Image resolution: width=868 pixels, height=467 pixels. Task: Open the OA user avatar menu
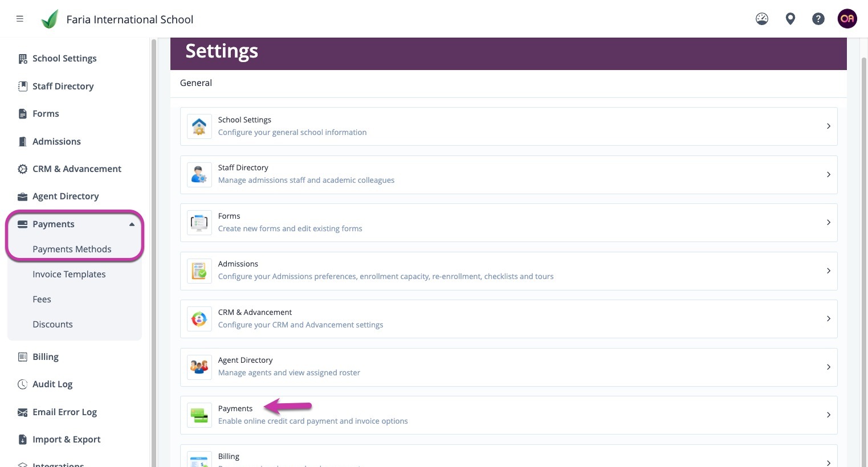[847, 19]
